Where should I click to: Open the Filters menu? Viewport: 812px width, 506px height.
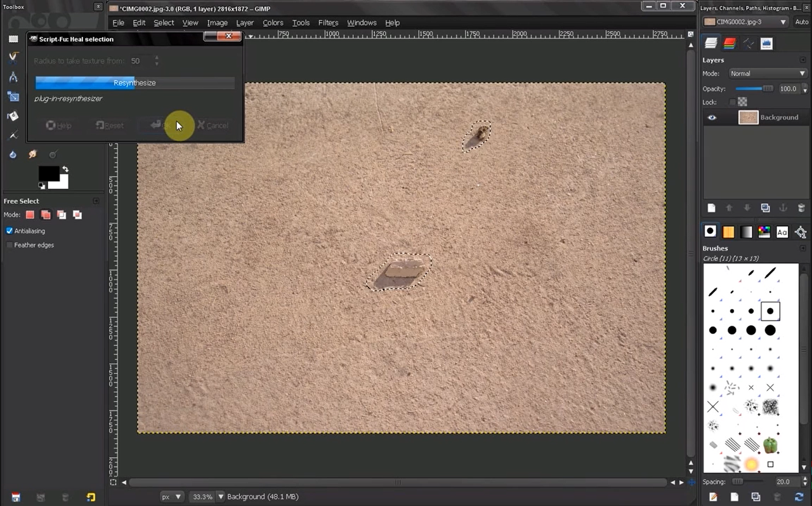tap(328, 23)
